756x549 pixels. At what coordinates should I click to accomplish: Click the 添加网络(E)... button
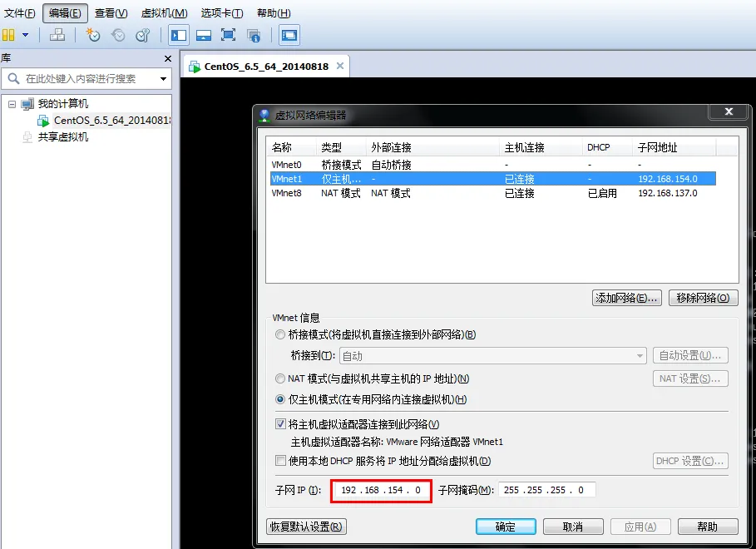pos(627,298)
